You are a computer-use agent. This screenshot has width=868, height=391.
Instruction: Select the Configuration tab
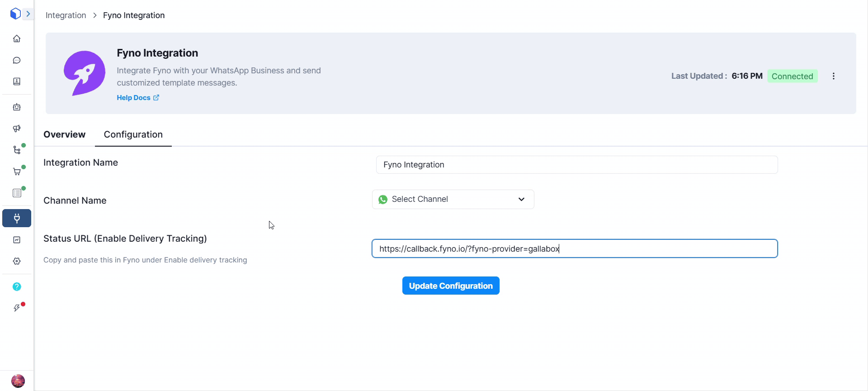click(133, 134)
